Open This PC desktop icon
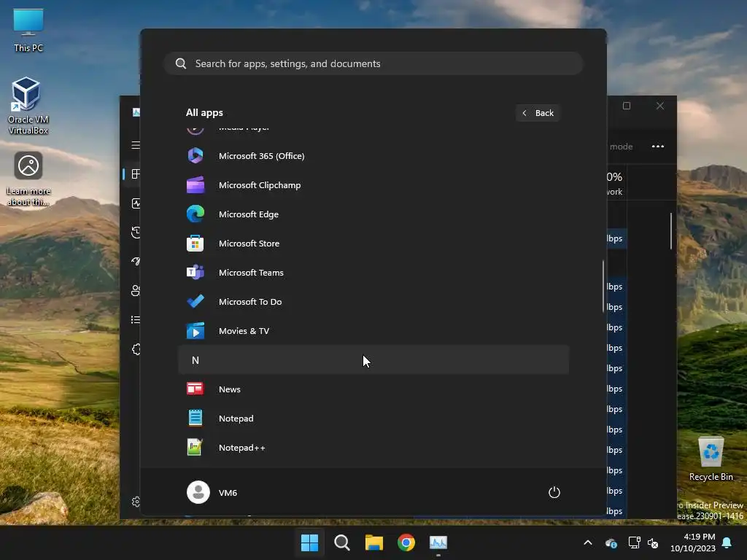This screenshot has height=560, width=747. coord(28,31)
